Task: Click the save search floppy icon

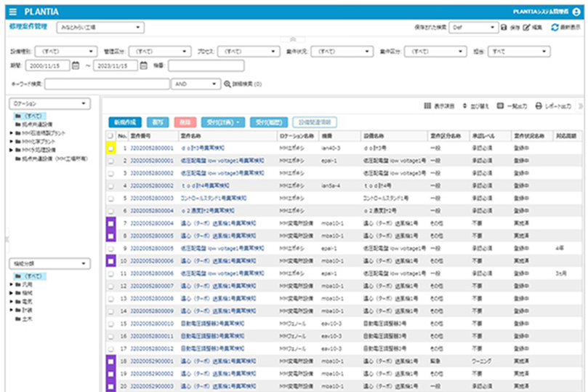Action: (504, 28)
